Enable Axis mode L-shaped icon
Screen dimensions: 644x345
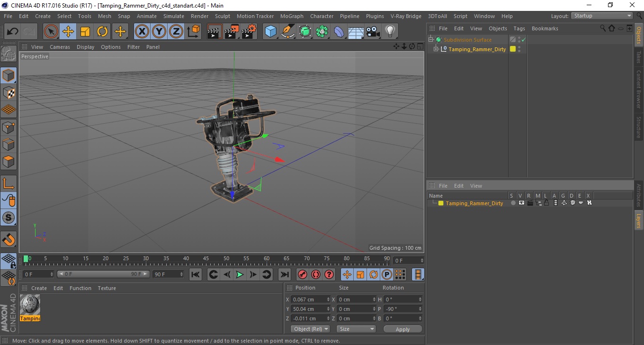pos(9,183)
